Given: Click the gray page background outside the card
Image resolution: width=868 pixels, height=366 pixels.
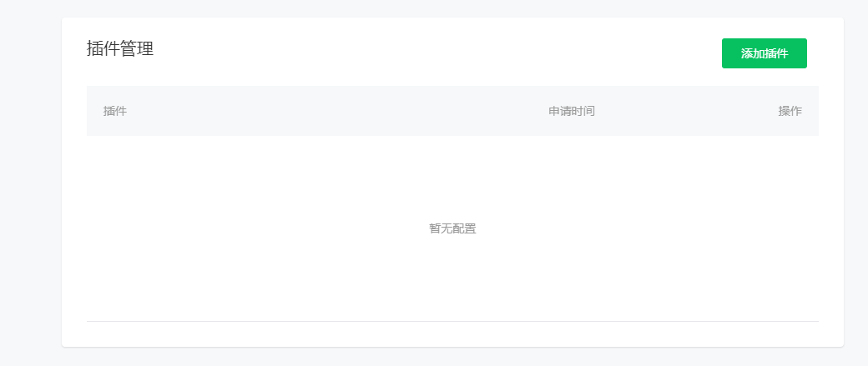Looking at the screenshot, I should [x=30, y=183].
